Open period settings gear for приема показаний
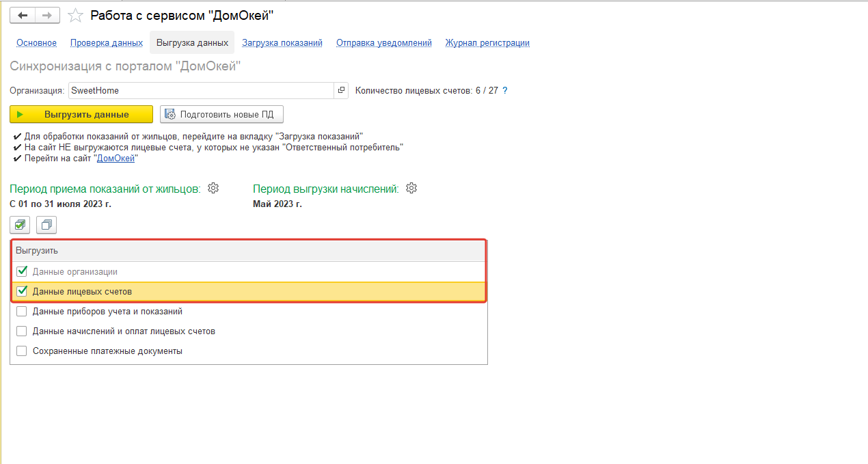The image size is (868, 464). tap(213, 188)
